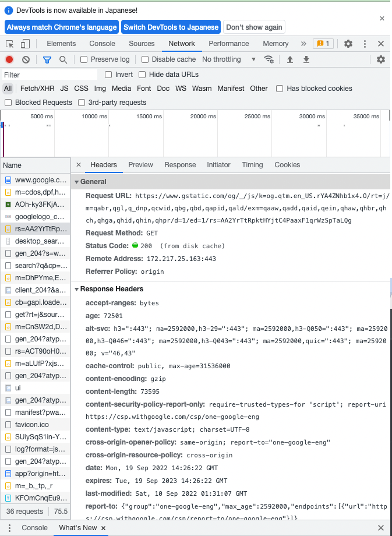Image resolution: width=392 pixels, height=536 pixels.
Task: Open DevTools settings gear beside issues badge
Action: click(348, 44)
